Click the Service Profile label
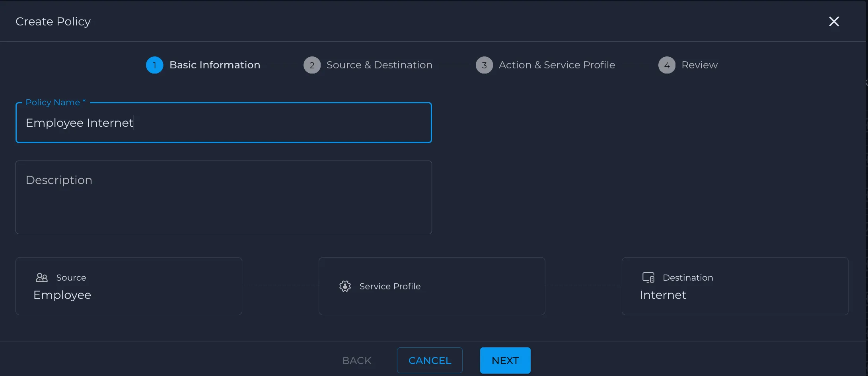Screen dimensions: 868x376 point(390,286)
